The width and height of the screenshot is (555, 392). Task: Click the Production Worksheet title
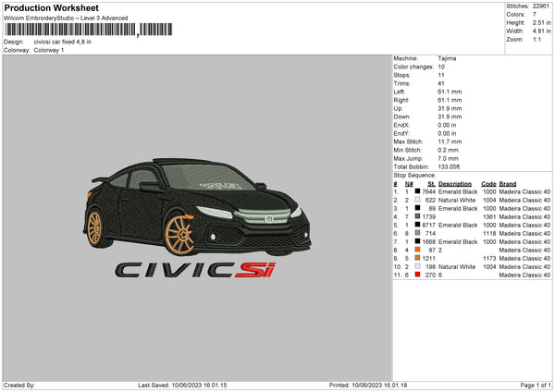click(51, 7)
